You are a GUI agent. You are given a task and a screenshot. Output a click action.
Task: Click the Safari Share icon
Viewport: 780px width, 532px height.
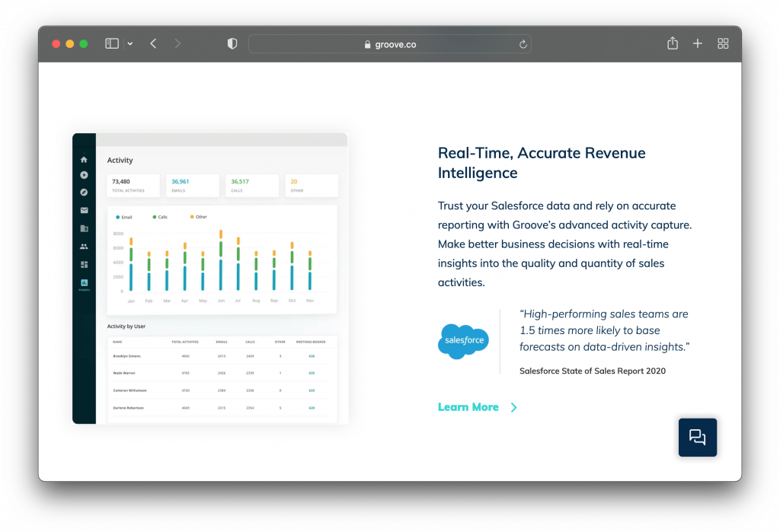[672, 44]
